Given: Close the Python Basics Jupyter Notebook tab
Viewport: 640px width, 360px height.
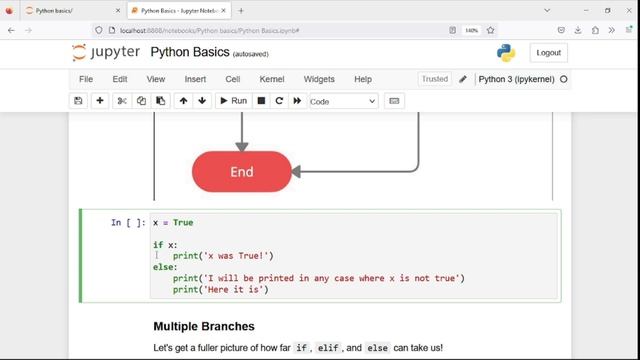Looking at the screenshot, I should tap(224, 11).
